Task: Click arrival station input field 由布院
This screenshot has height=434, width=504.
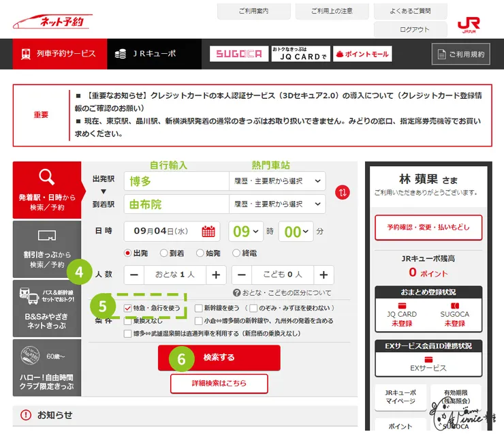Action: coord(176,204)
